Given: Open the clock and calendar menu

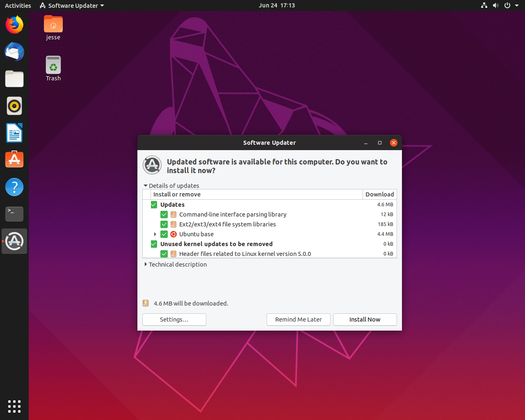Looking at the screenshot, I should point(277,6).
